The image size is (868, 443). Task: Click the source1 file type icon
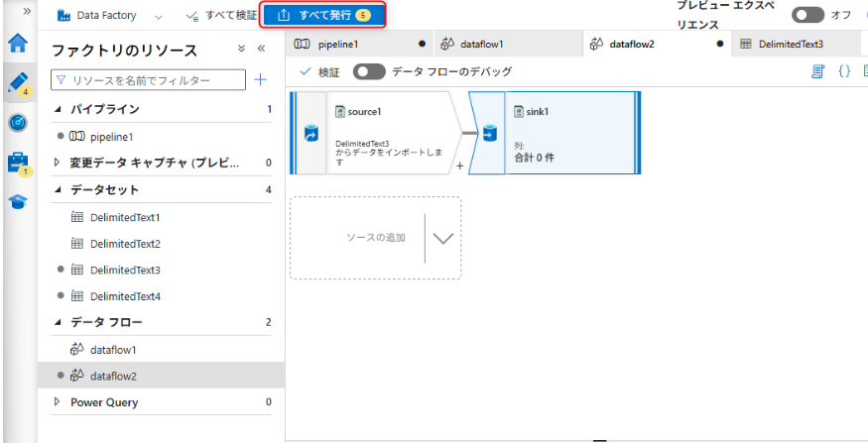click(340, 112)
